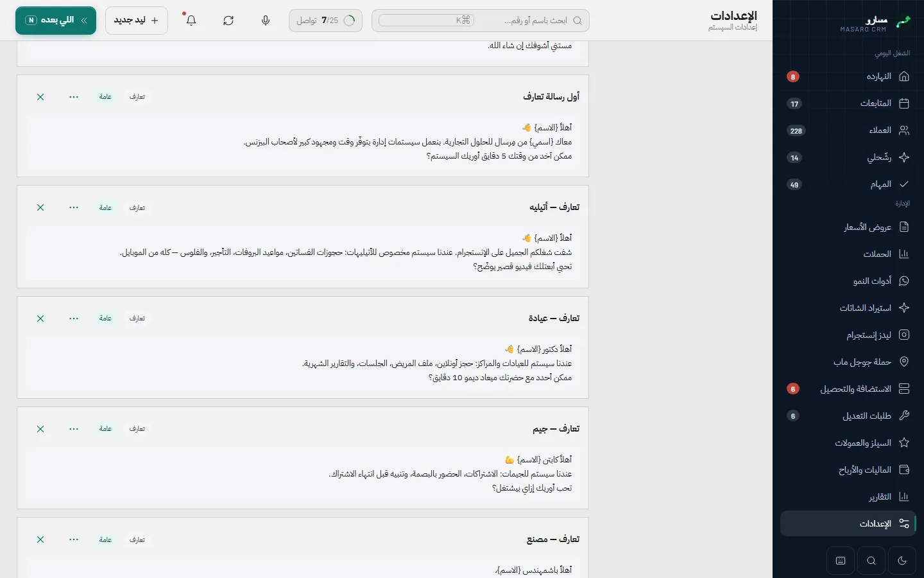The height and width of the screenshot is (578, 924).
Task: Remove the تعارف — مصنع template
Action: tap(40, 539)
